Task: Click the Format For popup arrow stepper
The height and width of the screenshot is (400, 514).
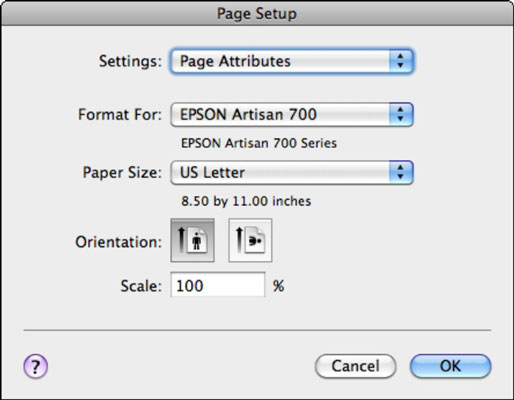Action: [401, 114]
